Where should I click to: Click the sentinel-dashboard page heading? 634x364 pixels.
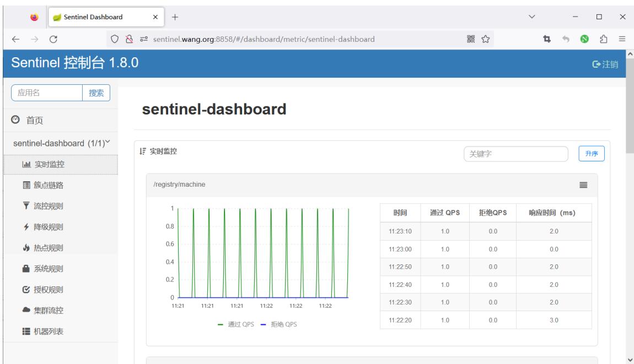214,109
